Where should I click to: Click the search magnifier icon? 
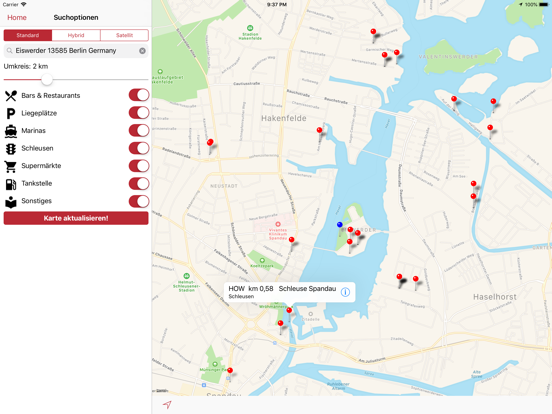point(10,51)
